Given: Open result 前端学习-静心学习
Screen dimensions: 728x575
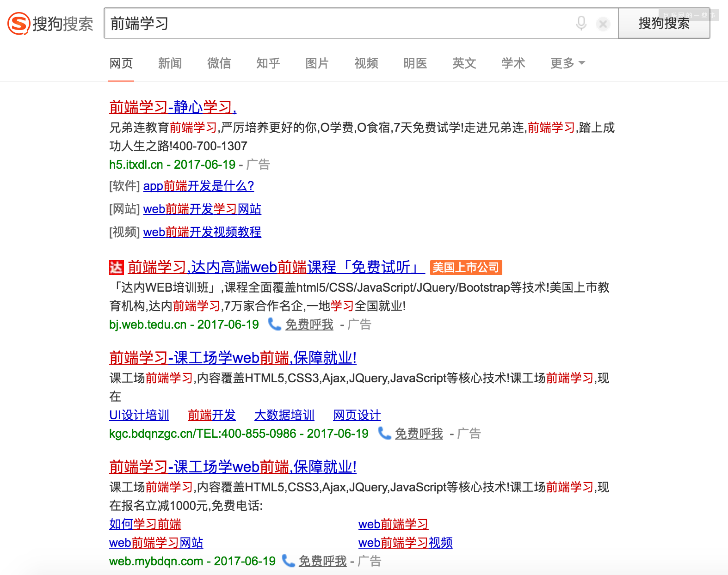Looking at the screenshot, I should (x=173, y=107).
